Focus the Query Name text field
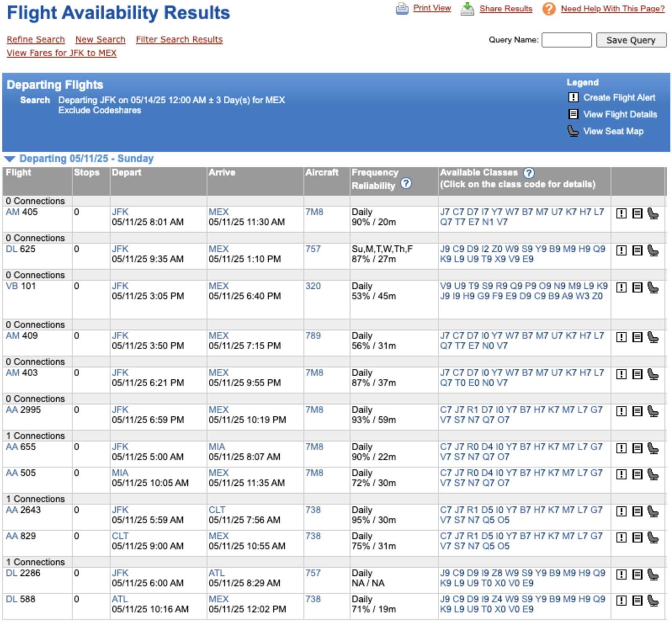The height and width of the screenshot is (625, 672). pos(566,40)
